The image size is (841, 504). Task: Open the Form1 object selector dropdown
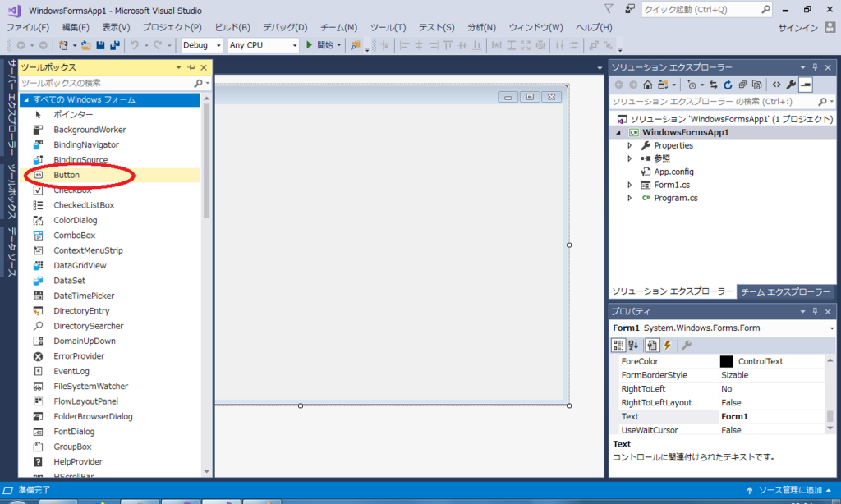pyautogui.click(x=832, y=328)
